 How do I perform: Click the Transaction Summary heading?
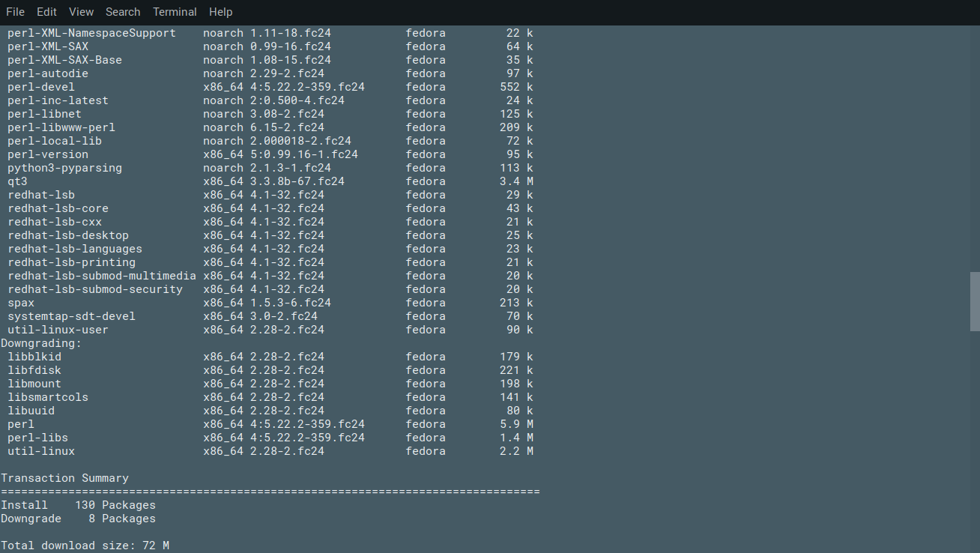tap(64, 478)
